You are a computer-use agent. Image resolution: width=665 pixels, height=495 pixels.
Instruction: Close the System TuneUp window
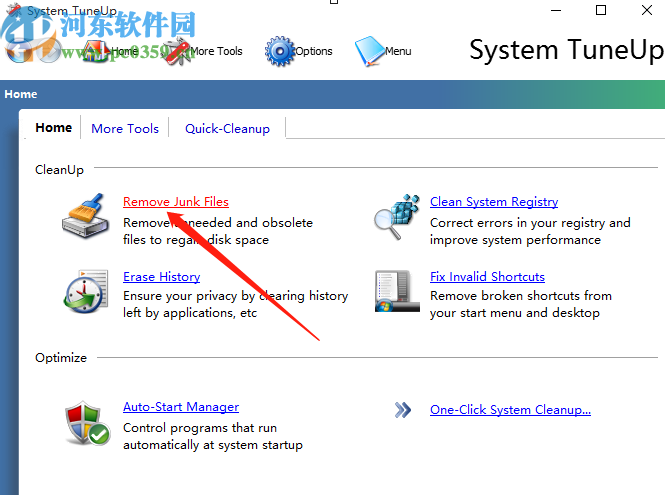tap(647, 10)
